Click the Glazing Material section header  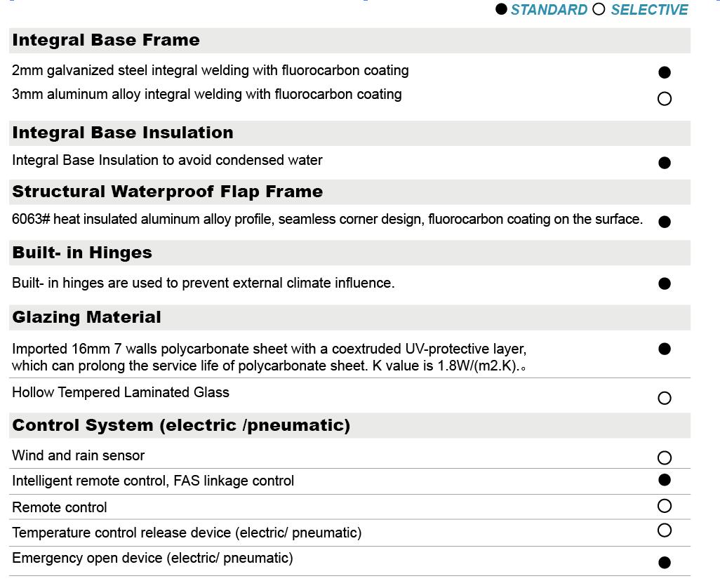coord(86,317)
